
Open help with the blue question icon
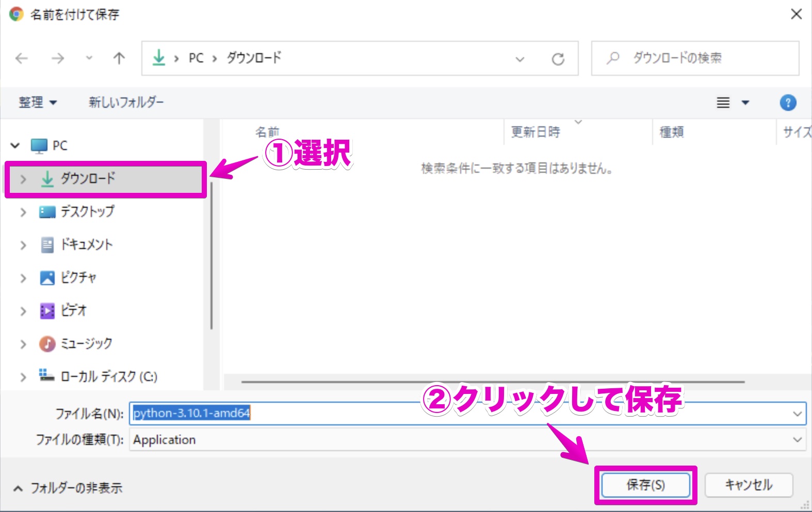click(x=788, y=103)
